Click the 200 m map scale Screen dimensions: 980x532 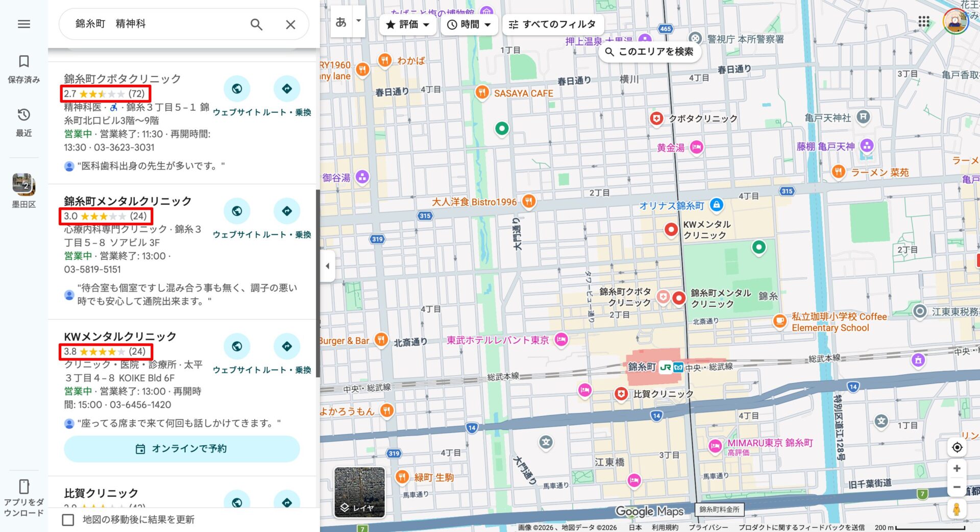click(x=919, y=527)
